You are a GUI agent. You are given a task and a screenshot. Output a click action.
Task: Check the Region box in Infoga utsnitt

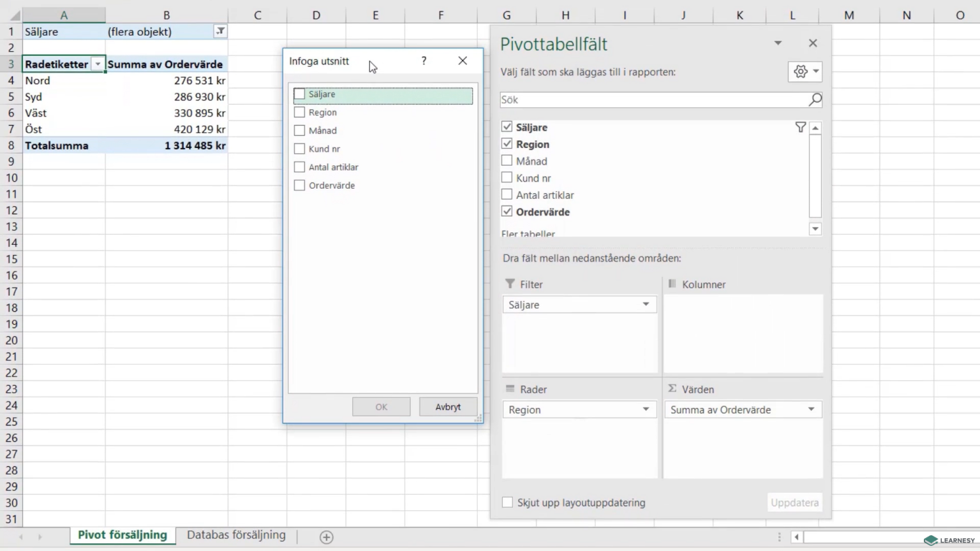pos(299,112)
